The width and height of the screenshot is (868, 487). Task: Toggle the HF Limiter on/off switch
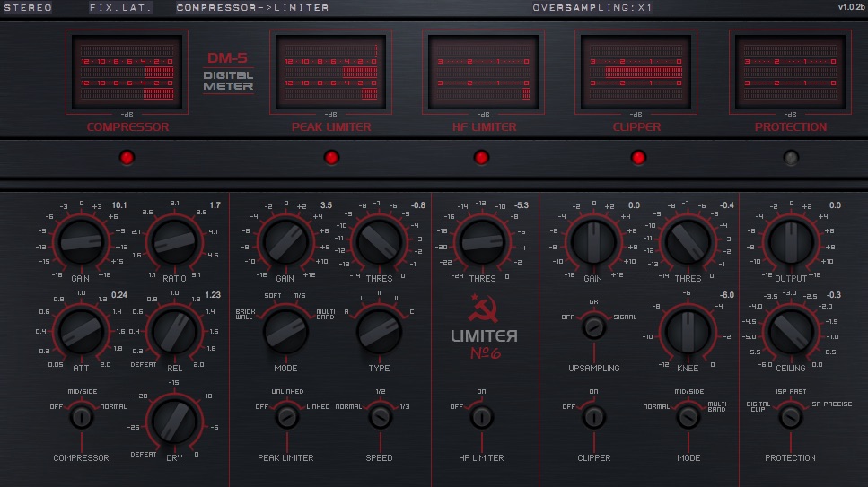pos(482,417)
